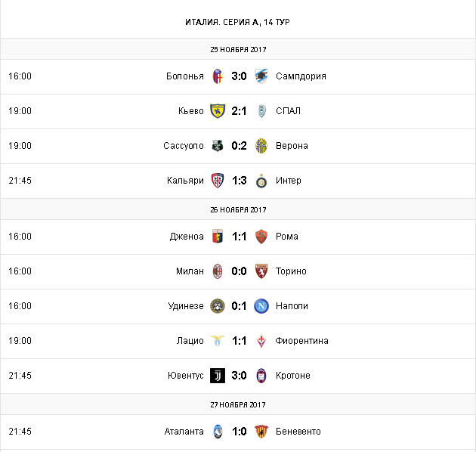Click the 0:1 Удинезе–Наполи score
The image size is (476, 452).
click(240, 306)
